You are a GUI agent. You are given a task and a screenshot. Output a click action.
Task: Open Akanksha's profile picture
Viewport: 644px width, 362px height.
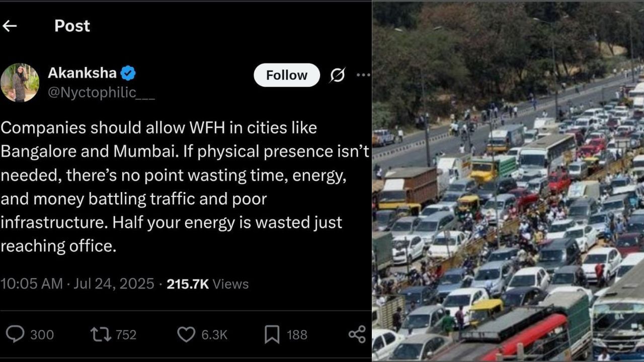tap(20, 82)
